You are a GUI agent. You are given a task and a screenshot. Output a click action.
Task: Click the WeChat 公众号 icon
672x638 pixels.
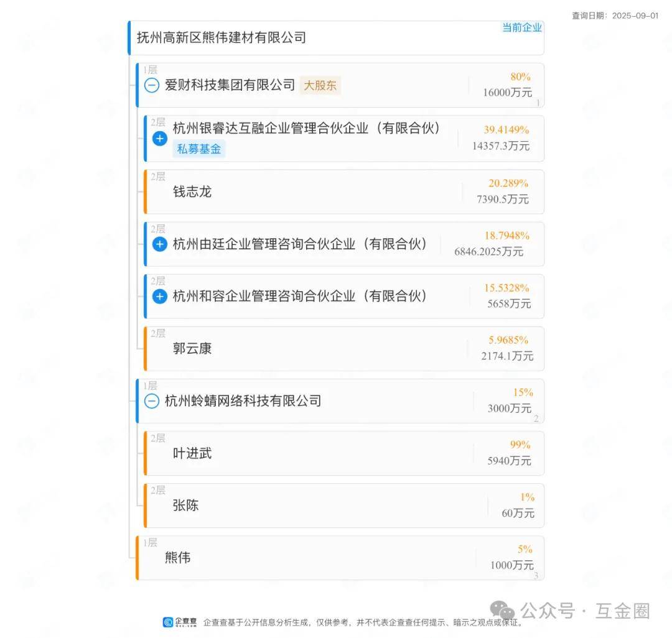[502, 611]
